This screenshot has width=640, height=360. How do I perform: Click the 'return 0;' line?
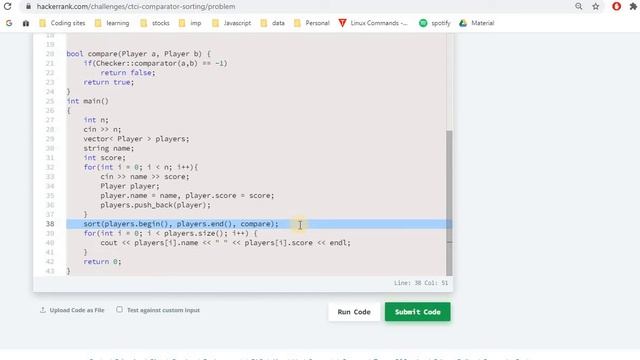tap(102, 262)
